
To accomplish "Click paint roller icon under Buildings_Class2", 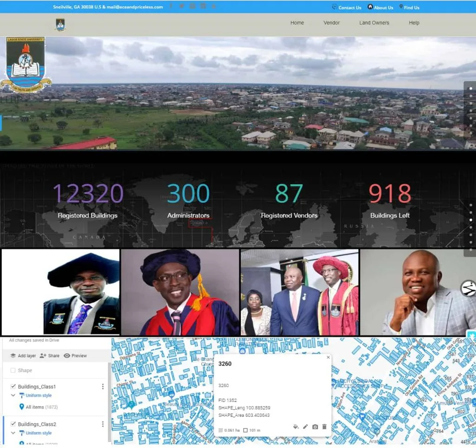I will coord(21,433).
